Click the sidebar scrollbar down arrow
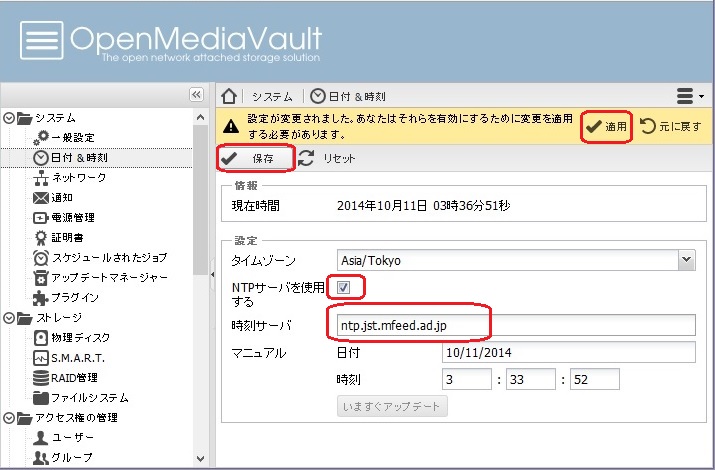The image size is (715, 470). click(x=200, y=459)
